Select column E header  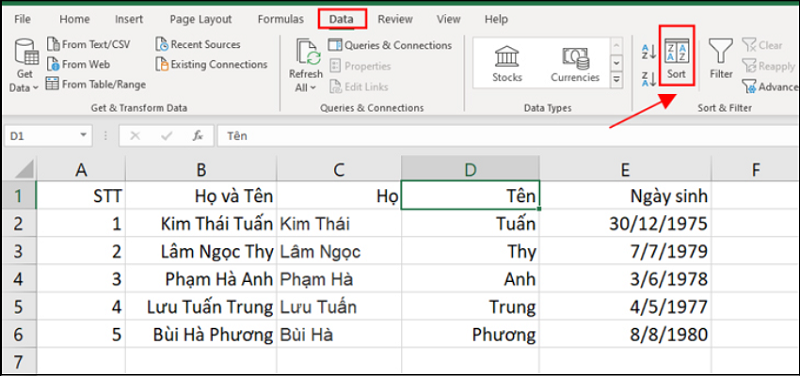click(626, 169)
